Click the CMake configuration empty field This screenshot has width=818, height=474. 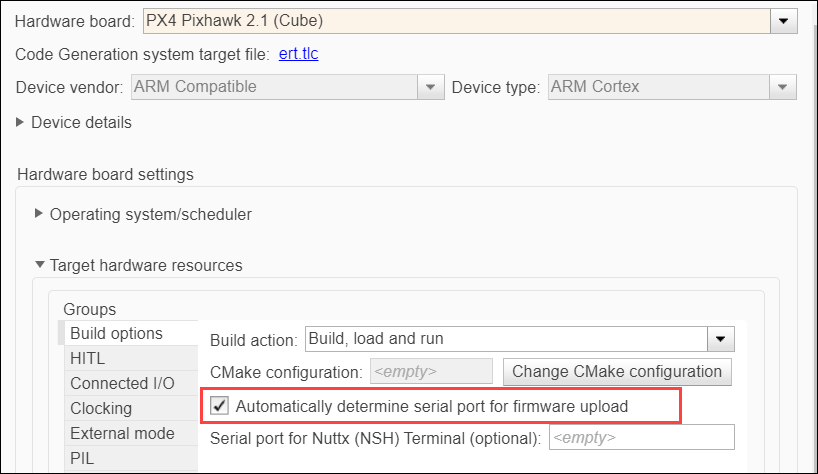(x=431, y=371)
